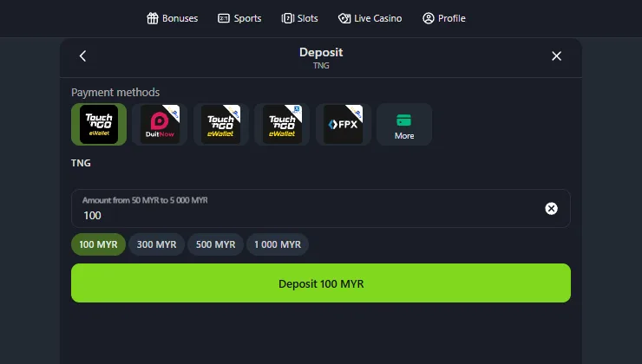Open the Profile page

pos(444,18)
